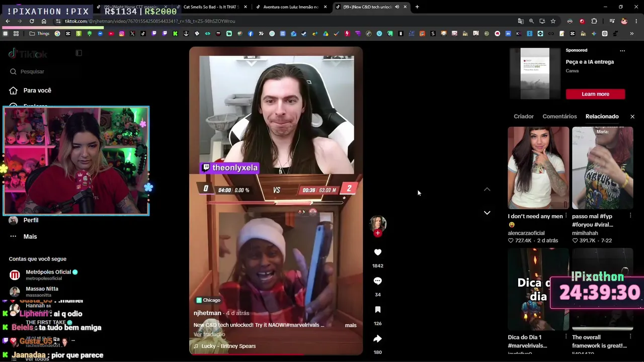The width and height of the screenshot is (644, 362).
Task: Open the YouTube bookmark
Action: pyautogui.click(x=111, y=34)
